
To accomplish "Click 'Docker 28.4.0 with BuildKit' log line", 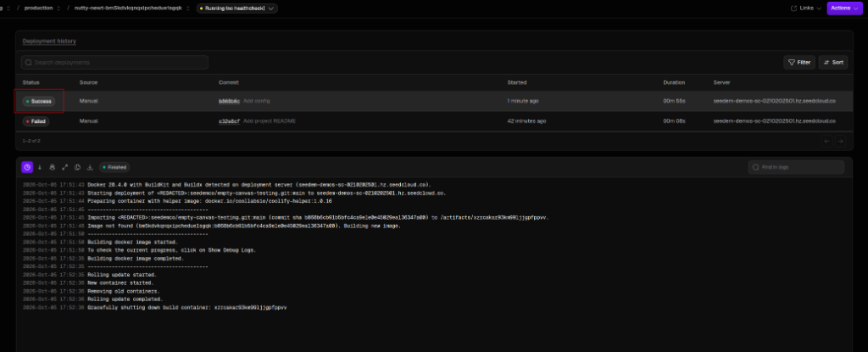I will tap(259, 185).
